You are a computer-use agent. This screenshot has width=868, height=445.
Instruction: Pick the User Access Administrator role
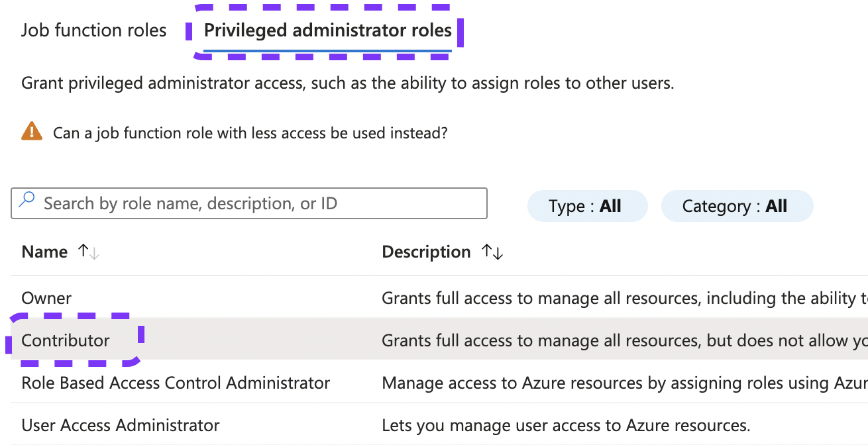pos(120,425)
